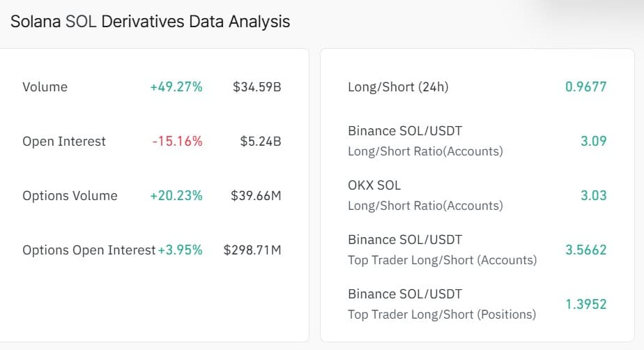
Task: Click the 3.09 Binance accounts ratio
Action: [x=593, y=142]
